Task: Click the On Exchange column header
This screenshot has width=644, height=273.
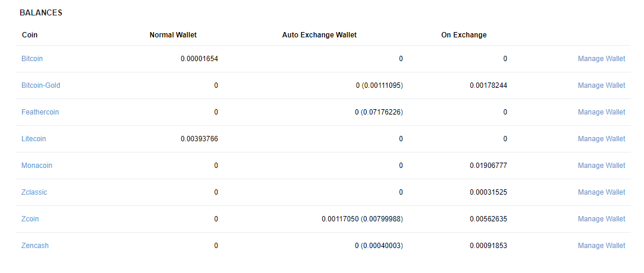Action: point(464,35)
